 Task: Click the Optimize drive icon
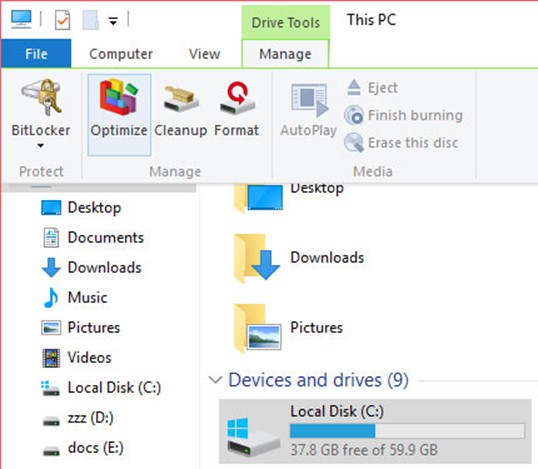coord(119,97)
